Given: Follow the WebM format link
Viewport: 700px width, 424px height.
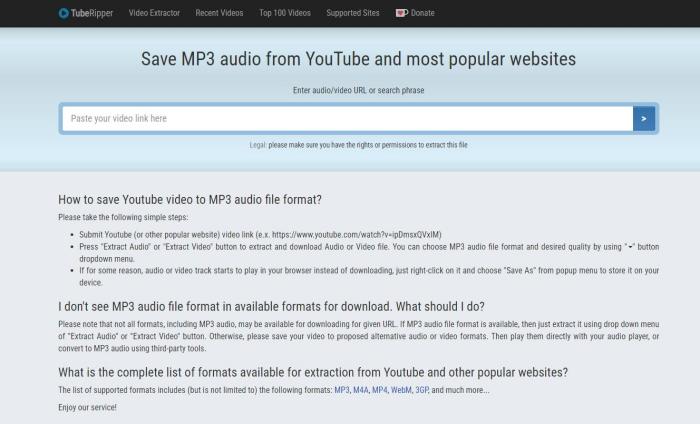Looking at the screenshot, I should click(401, 390).
